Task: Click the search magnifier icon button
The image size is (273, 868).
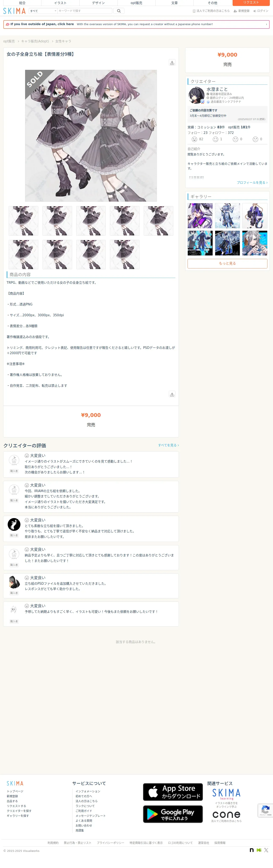Action: pos(119,11)
